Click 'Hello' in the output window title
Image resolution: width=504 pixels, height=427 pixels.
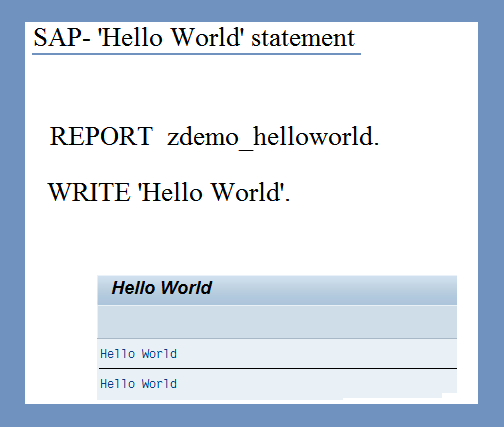(133, 288)
